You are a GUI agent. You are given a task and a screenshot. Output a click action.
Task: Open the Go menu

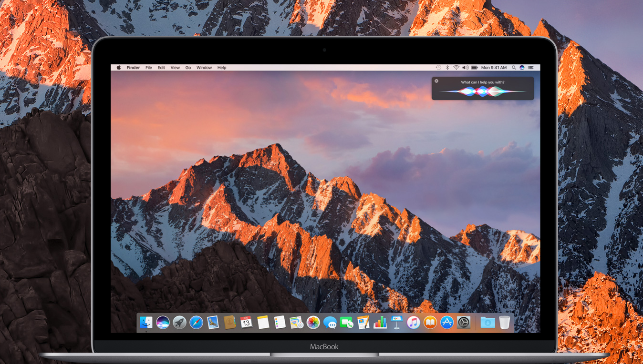pyautogui.click(x=188, y=67)
